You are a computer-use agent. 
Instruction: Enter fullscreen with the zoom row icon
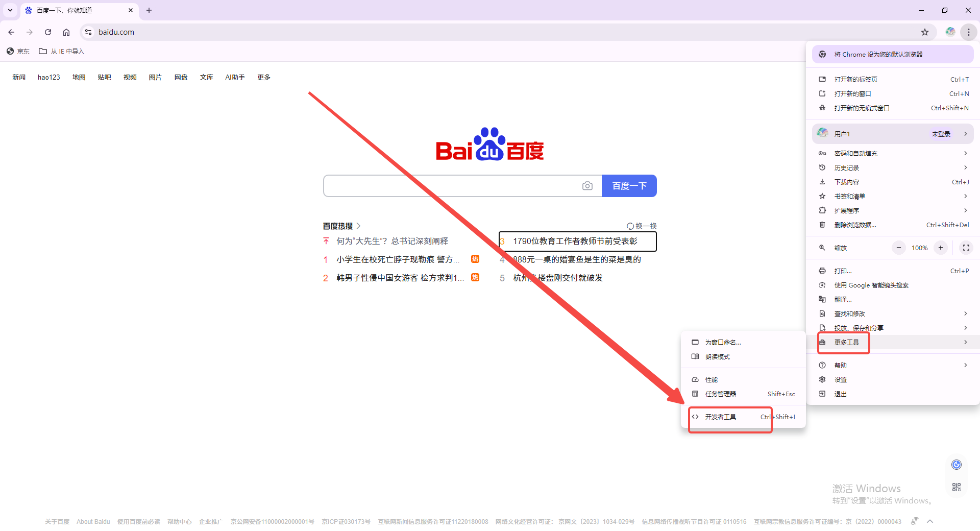tap(966, 248)
